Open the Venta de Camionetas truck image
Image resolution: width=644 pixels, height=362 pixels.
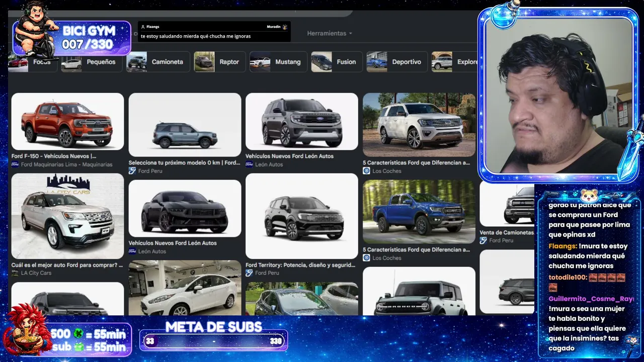tap(507, 204)
